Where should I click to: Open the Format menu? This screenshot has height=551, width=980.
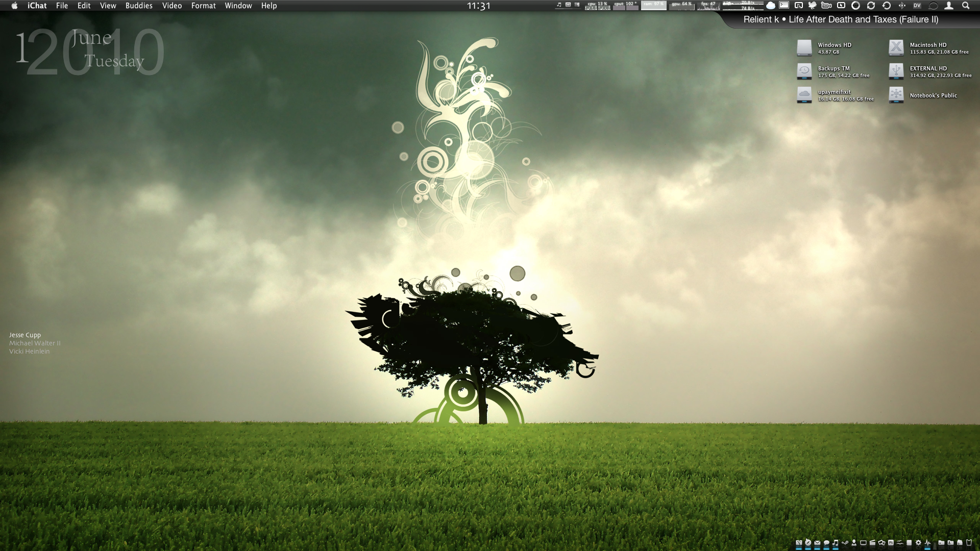click(203, 6)
